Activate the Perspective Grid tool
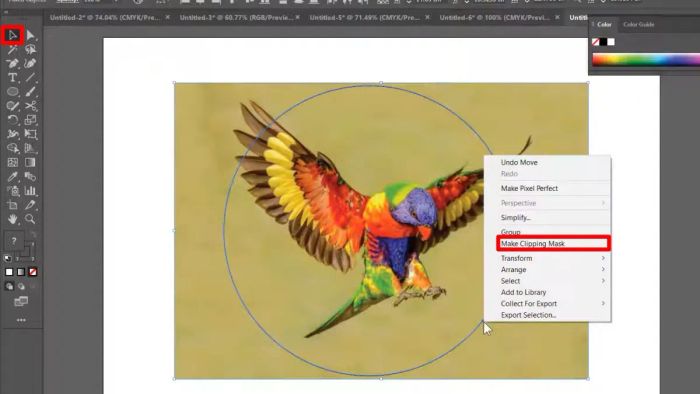The width and height of the screenshot is (700, 394). click(30, 148)
